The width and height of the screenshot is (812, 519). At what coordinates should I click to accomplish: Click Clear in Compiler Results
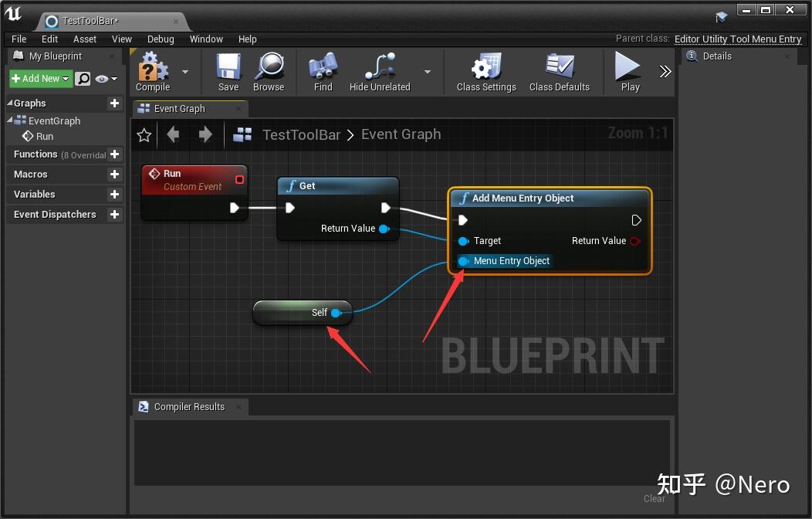coord(654,498)
